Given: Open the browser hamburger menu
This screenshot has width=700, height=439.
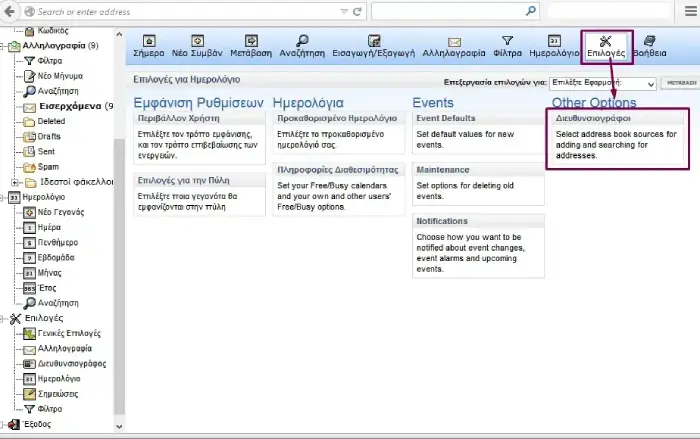Looking at the screenshot, I should point(691,11).
